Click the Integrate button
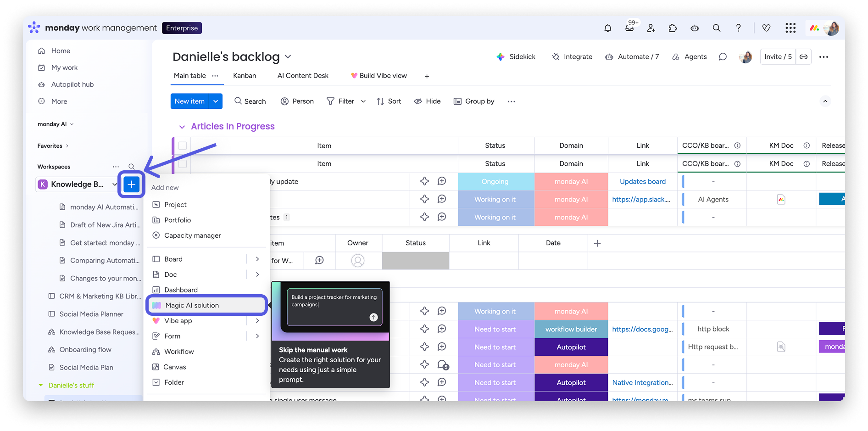The height and width of the screenshot is (431, 868). click(x=572, y=57)
